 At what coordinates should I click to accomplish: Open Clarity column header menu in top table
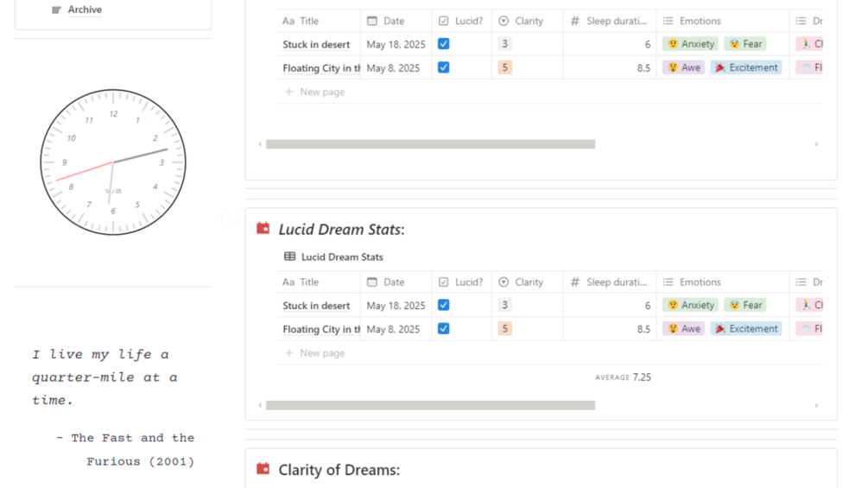pos(528,21)
